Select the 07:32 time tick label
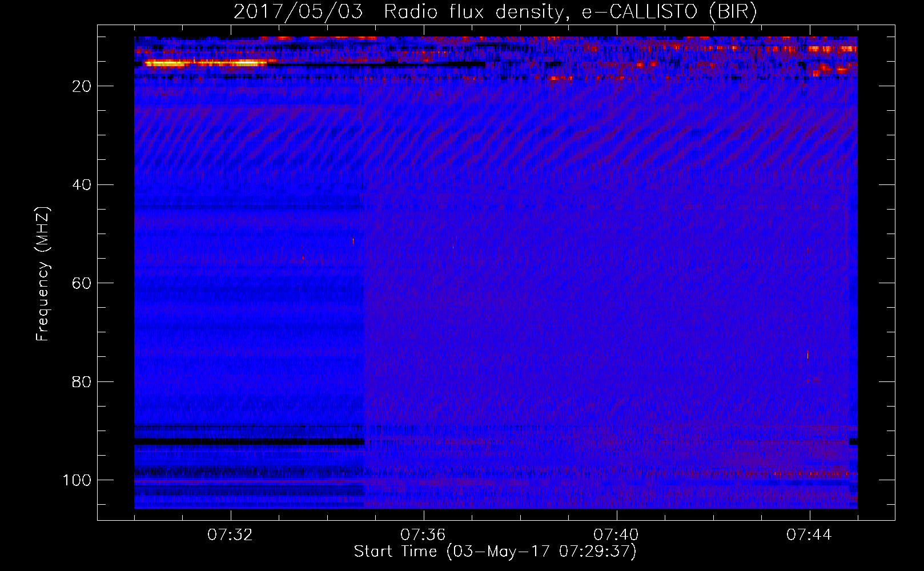Image resolution: width=924 pixels, height=571 pixels. pyautogui.click(x=230, y=535)
